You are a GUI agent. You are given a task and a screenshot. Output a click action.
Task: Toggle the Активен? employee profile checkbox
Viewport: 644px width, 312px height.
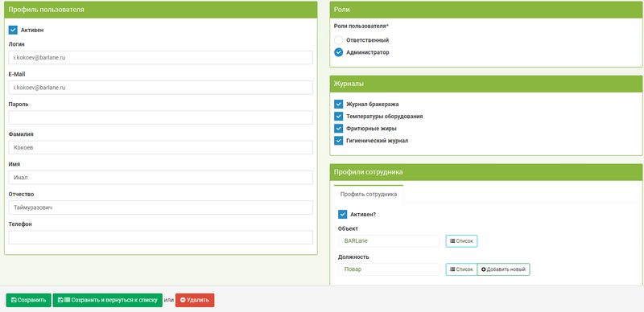pyautogui.click(x=343, y=214)
